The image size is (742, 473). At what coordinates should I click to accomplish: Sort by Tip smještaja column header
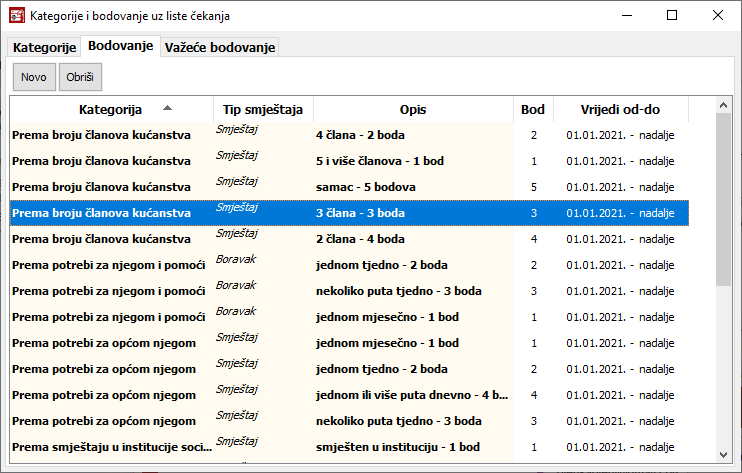[x=263, y=109]
